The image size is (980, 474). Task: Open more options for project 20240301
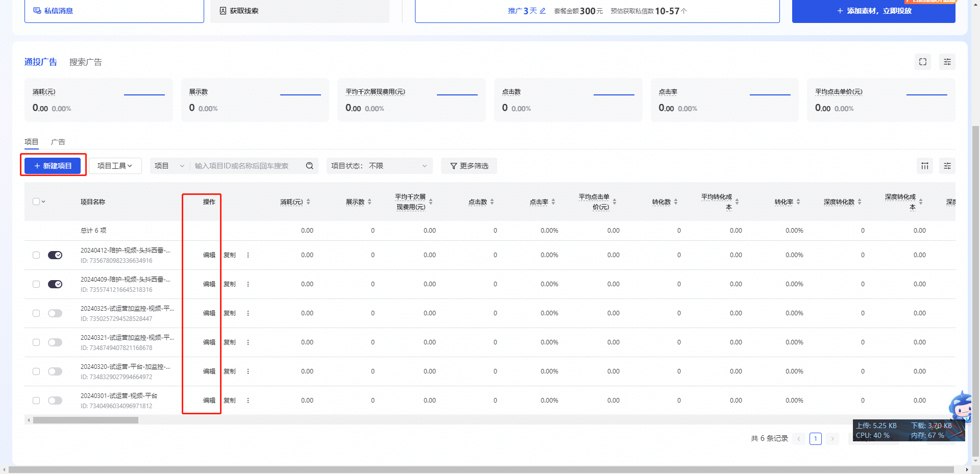point(248,401)
